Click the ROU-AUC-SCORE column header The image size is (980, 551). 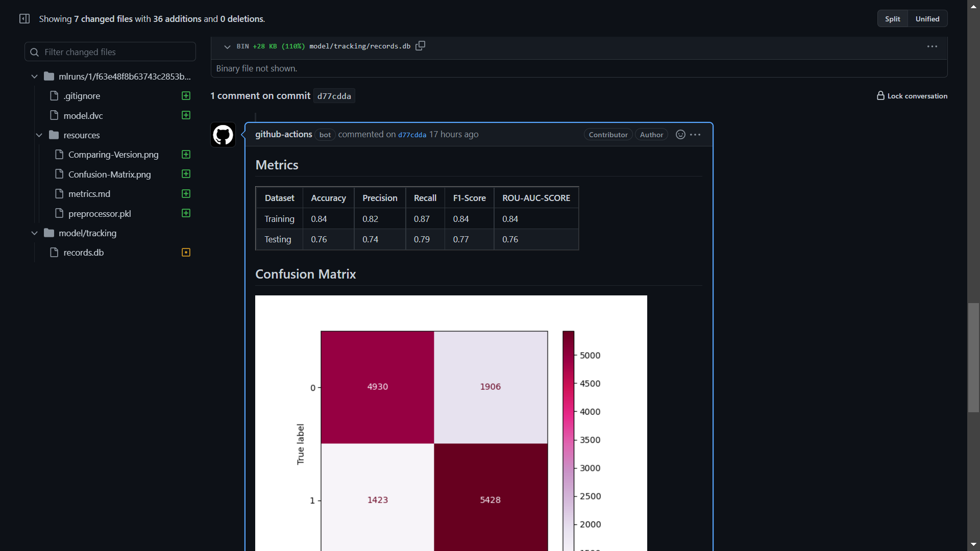point(536,198)
